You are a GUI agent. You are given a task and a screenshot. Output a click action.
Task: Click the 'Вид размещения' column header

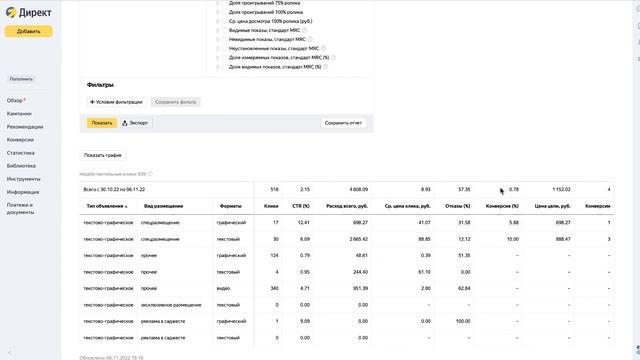tap(164, 207)
